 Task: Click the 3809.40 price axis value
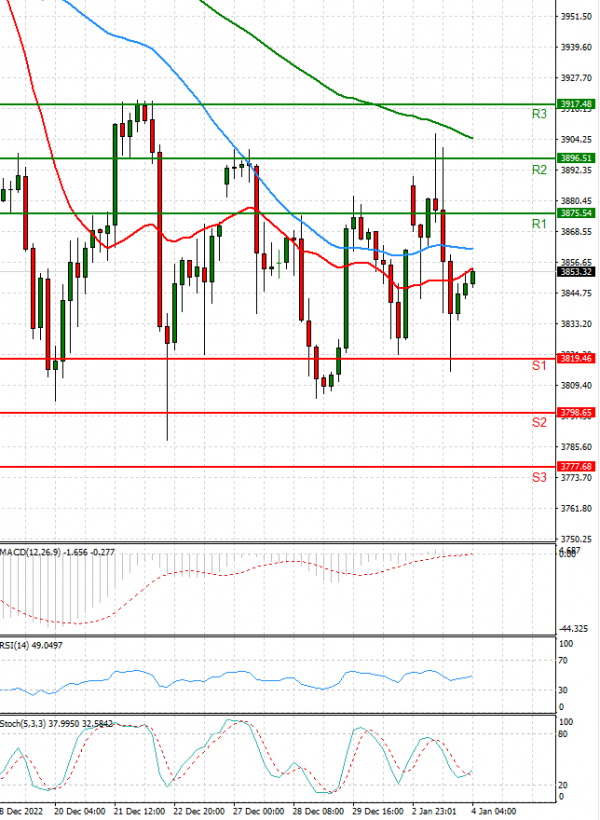tap(576, 385)
